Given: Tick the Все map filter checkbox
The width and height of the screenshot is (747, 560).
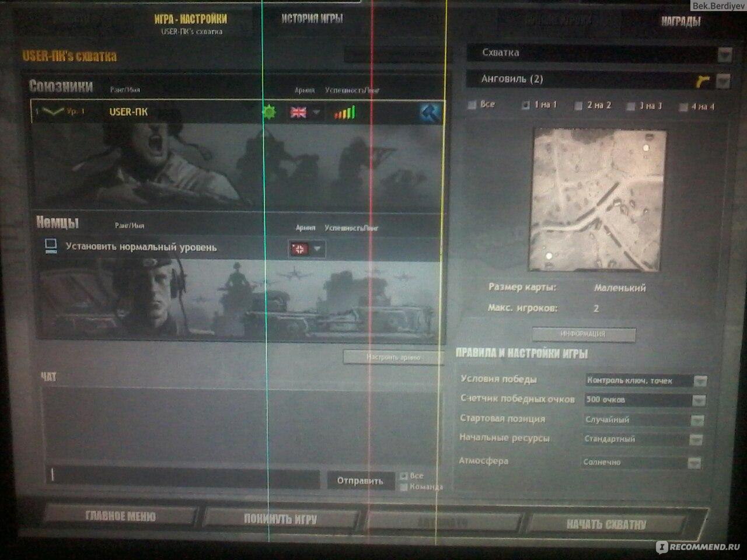Looking at the screenshot, I should click(472, 106).
